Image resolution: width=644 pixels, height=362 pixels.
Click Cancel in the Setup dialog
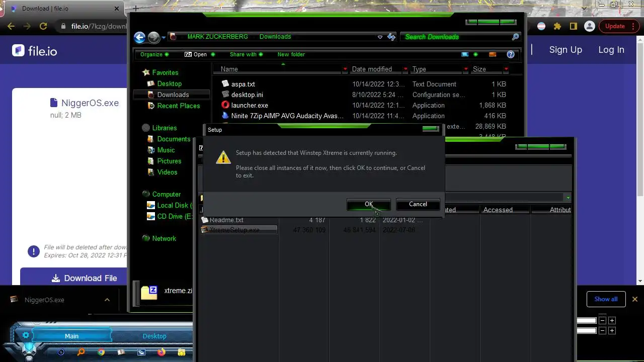coord(418,204)
